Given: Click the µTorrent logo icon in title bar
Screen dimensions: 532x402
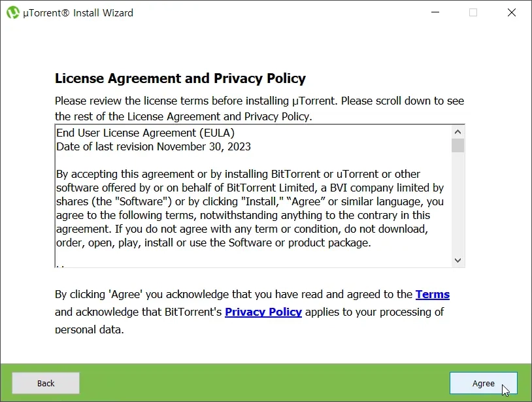Looking at the screenshot, I should coord(13,12).
